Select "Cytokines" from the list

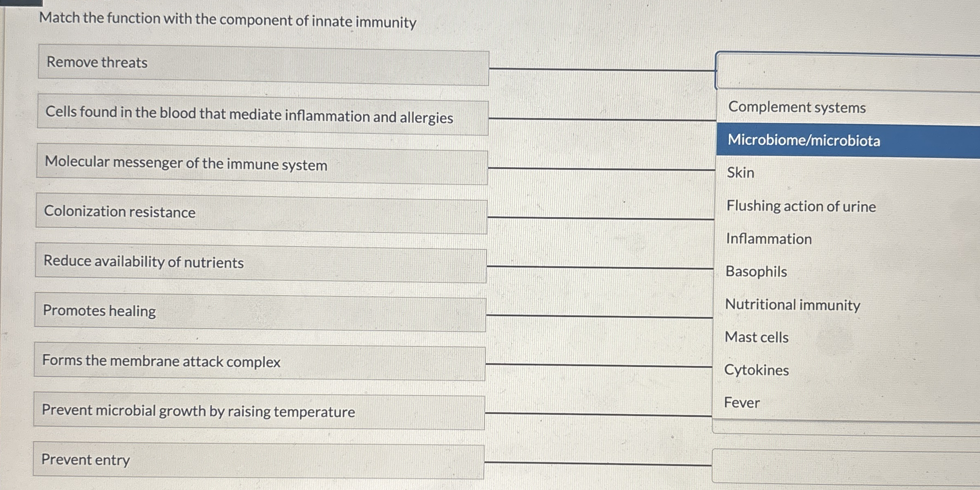pos(756,370)
